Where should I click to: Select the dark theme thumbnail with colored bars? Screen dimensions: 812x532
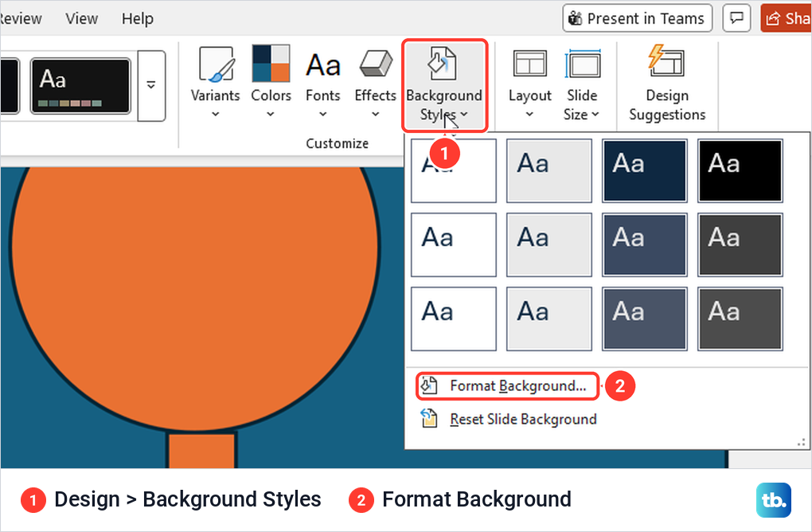tap(80, 86)
